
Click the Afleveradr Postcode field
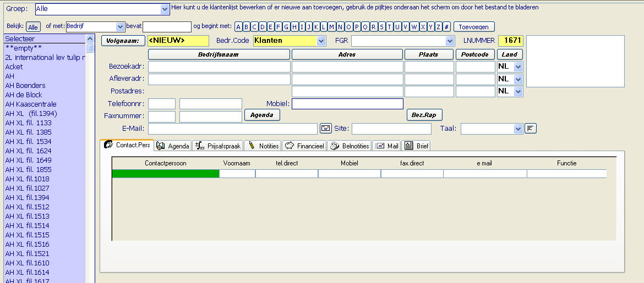[x=475, y=79]
